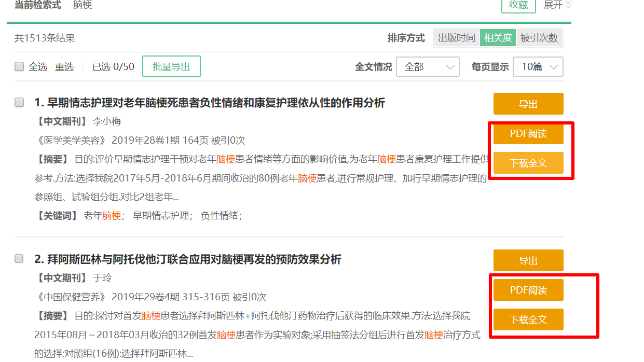
Task: Click 下载全文 for the first result
Action: pos(528,163)
